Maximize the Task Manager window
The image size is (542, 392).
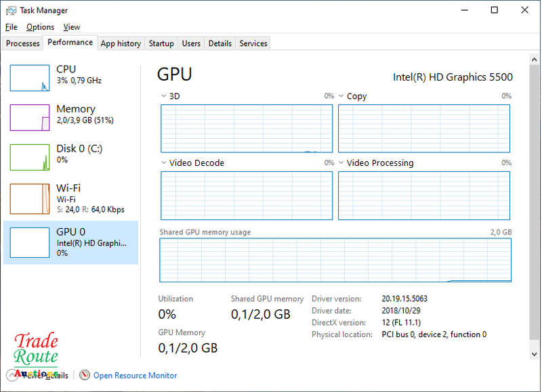[x=495, y=10]
